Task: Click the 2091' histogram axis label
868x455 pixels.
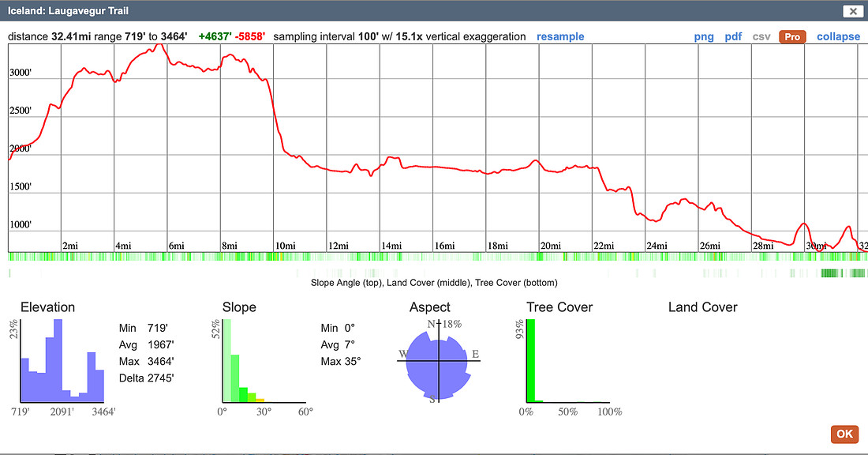Action: (62, 412)
